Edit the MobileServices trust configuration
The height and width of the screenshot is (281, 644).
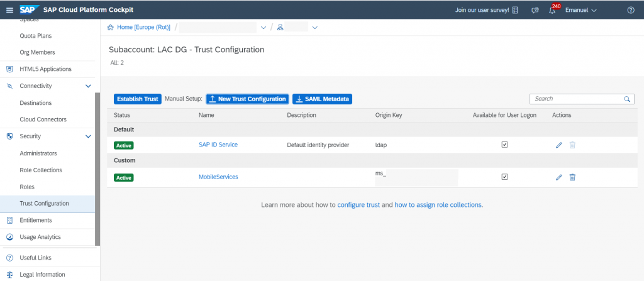pos(558,177)
